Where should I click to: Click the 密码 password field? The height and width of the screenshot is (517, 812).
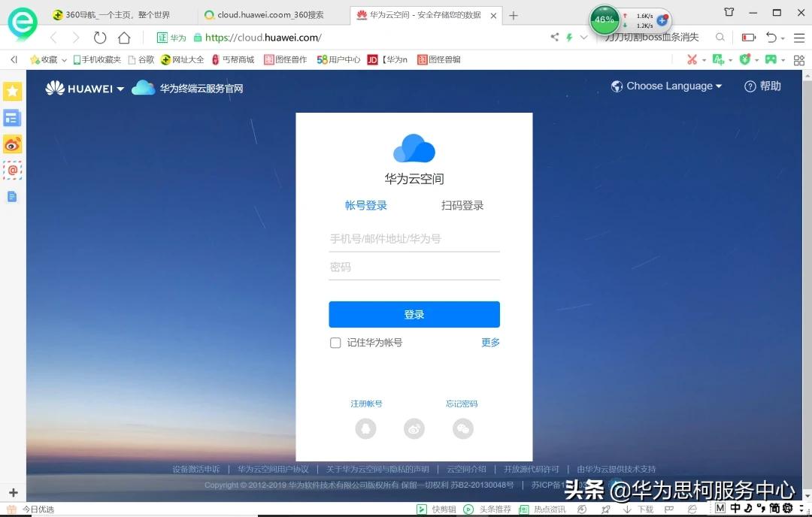click(414, 267)
